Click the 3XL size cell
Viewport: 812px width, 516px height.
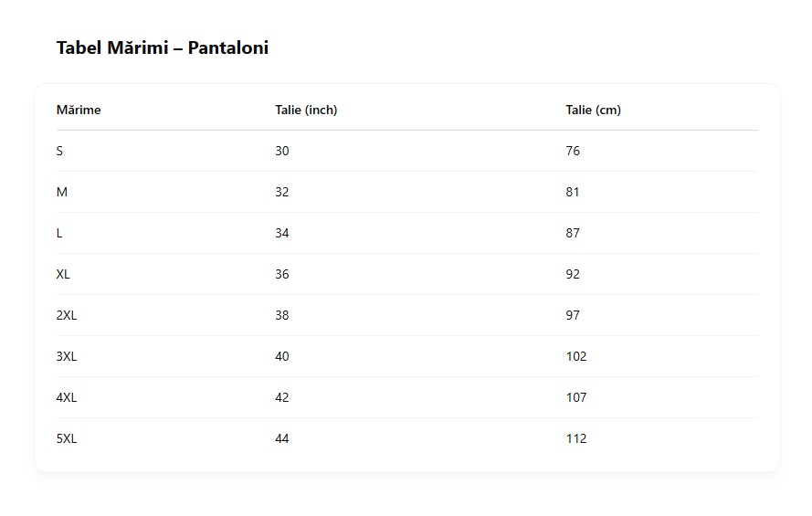[x=67, y=356]
